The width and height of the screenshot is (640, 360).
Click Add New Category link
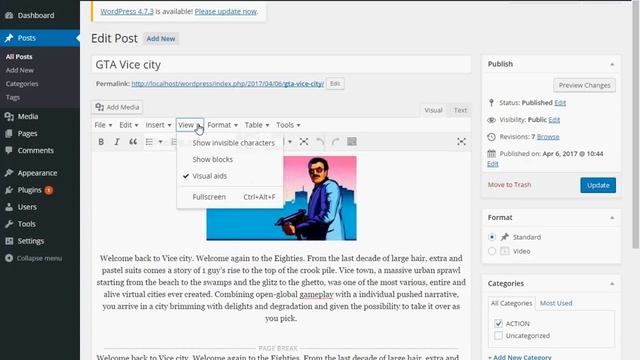(x=520, y=357)
